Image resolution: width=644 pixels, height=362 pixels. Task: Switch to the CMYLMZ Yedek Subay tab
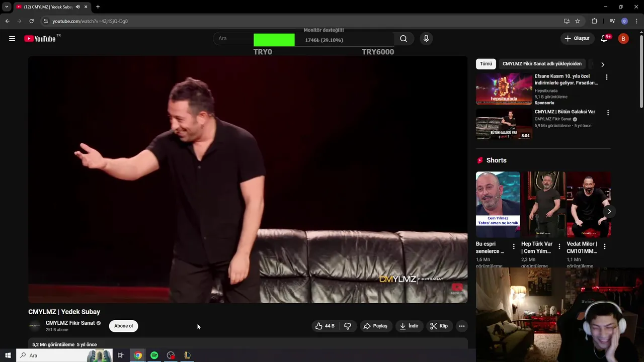pyautogui.click(x=51, y=7)
